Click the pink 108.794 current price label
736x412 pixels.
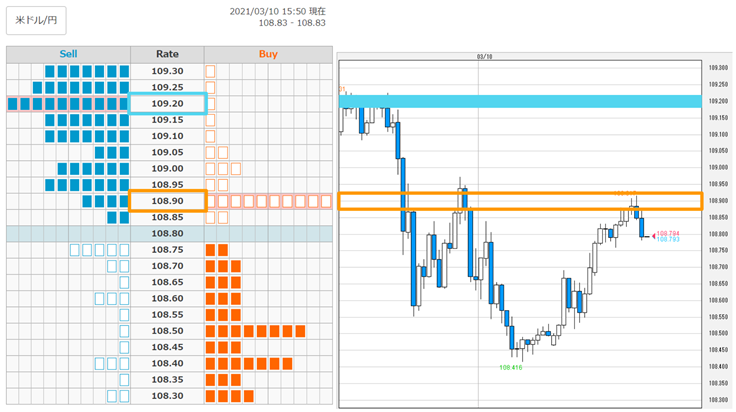pyautogui.click(x=668, y=233)
